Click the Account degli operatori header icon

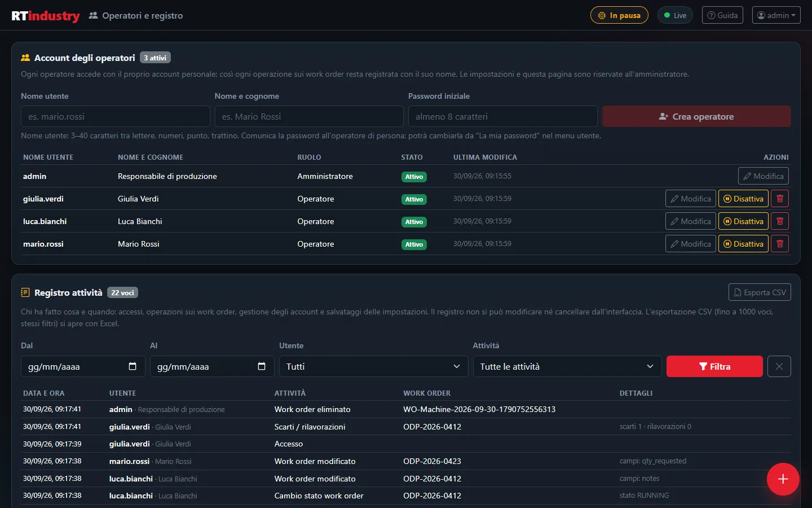(25, 58)
